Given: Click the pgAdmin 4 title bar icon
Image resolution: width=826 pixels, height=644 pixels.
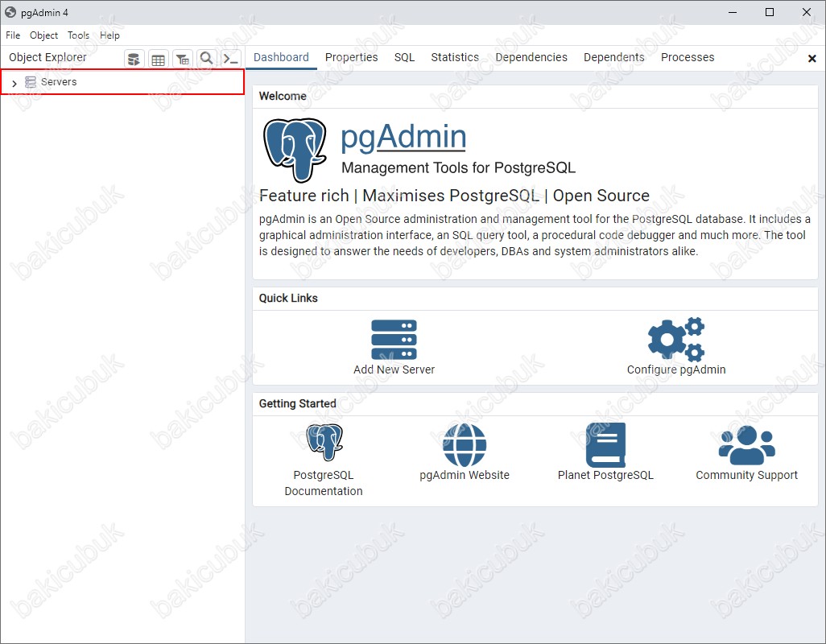Looking at the screenshot, I should [x=10, y=12].
